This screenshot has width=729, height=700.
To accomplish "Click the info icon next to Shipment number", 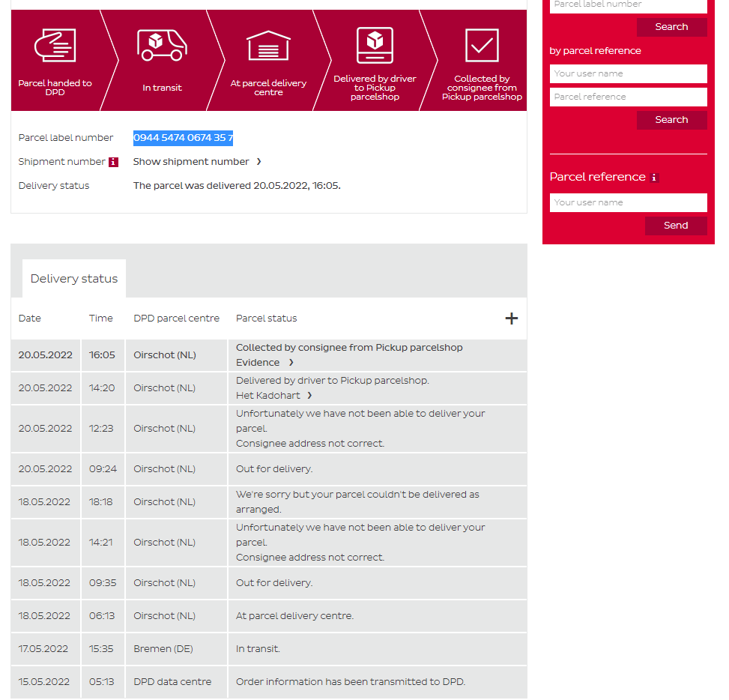I will pyautogui.click(x=113, y=162).
